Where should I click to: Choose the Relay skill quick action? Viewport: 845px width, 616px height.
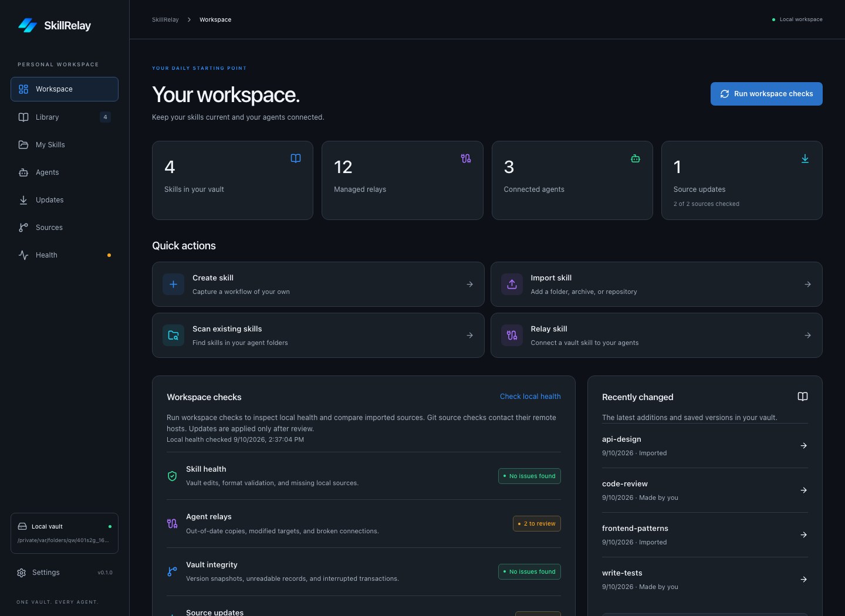click(656, 335)
